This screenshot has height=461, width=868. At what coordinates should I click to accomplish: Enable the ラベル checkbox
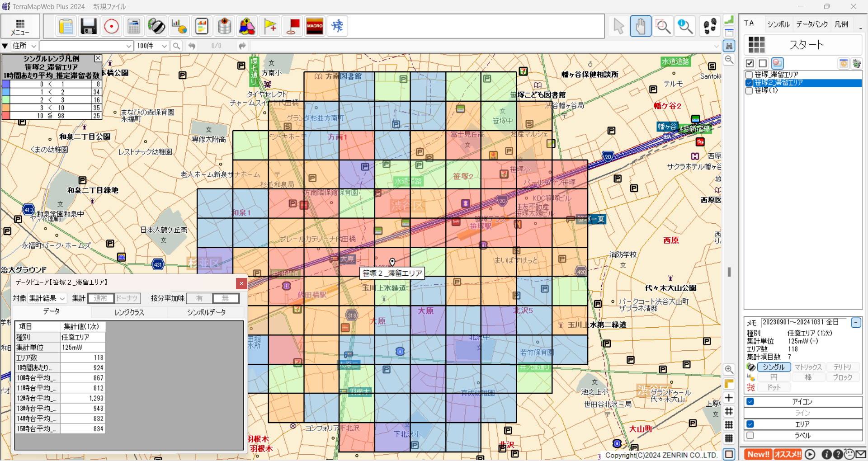click(x=750, y=435)
